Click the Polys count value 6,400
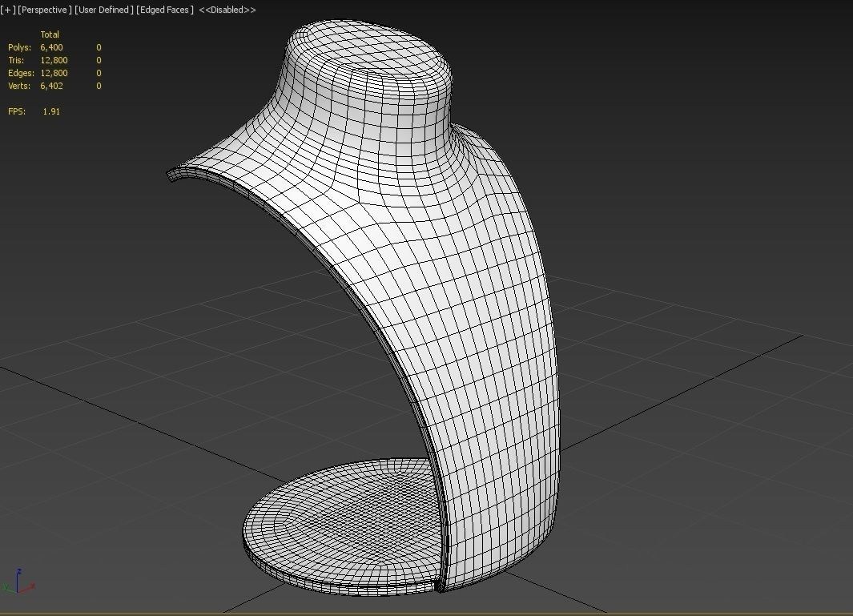Viewport: 853px width, 616px height. coord(52,47)
